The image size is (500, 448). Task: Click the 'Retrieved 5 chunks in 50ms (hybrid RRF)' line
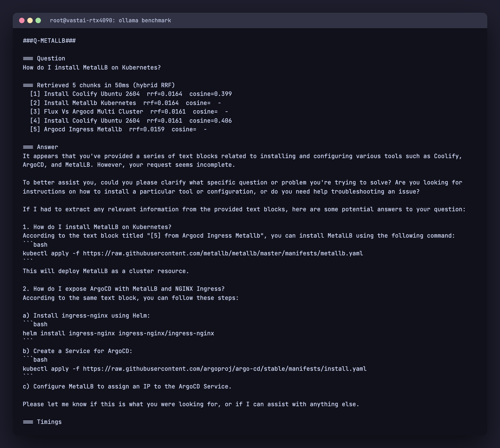[99, 85]
